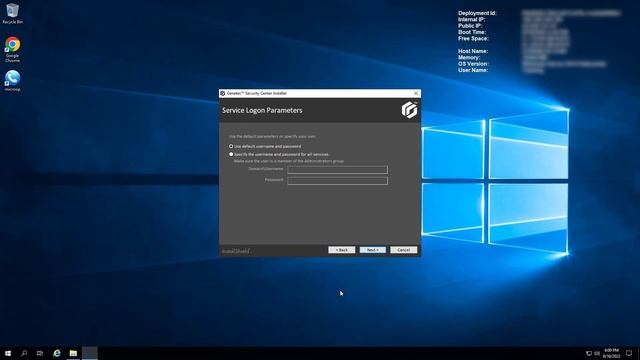Open the taskbar clock and date
This screenshot has width=640, height=360.
coord(611,353)
